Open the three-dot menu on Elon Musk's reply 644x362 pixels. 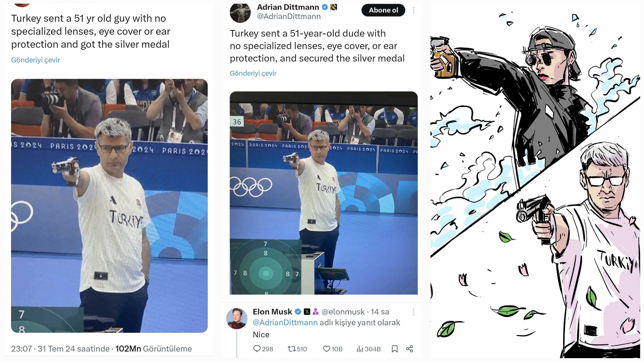[413, 312]
